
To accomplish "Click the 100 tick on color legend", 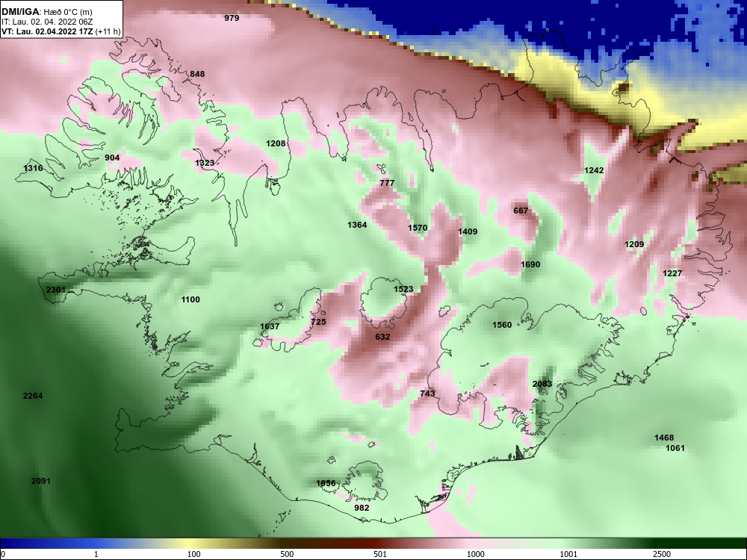I will pyautogui.click(x=193, y=554).
